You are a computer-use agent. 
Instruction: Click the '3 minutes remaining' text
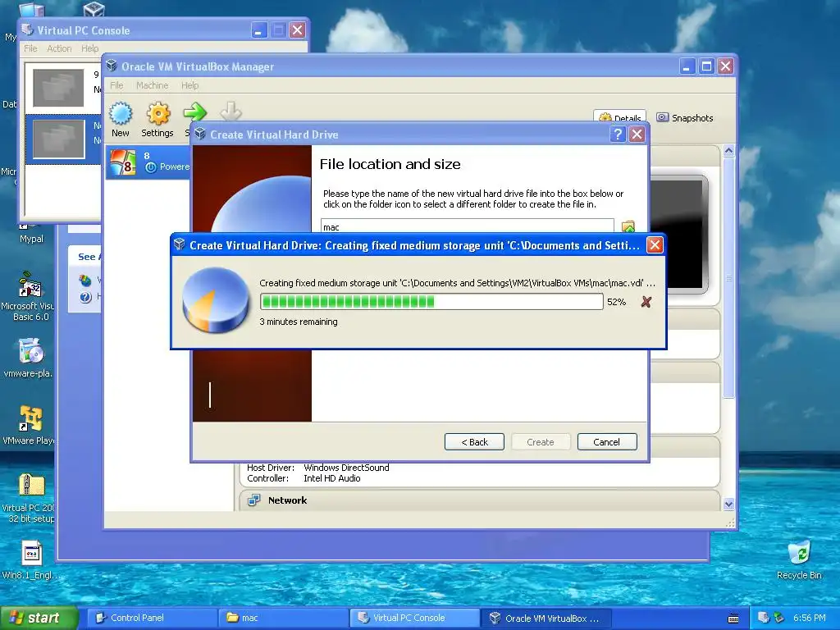point(299,322)
